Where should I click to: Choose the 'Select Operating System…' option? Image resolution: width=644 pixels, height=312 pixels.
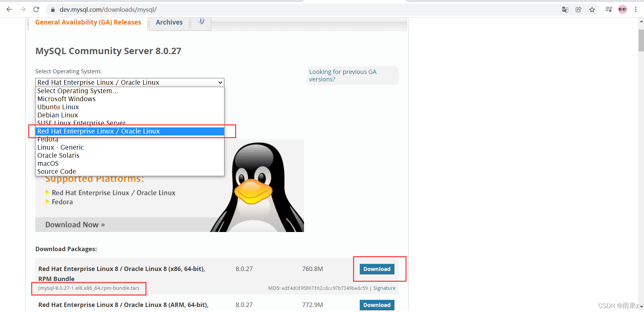coord(130,91)
